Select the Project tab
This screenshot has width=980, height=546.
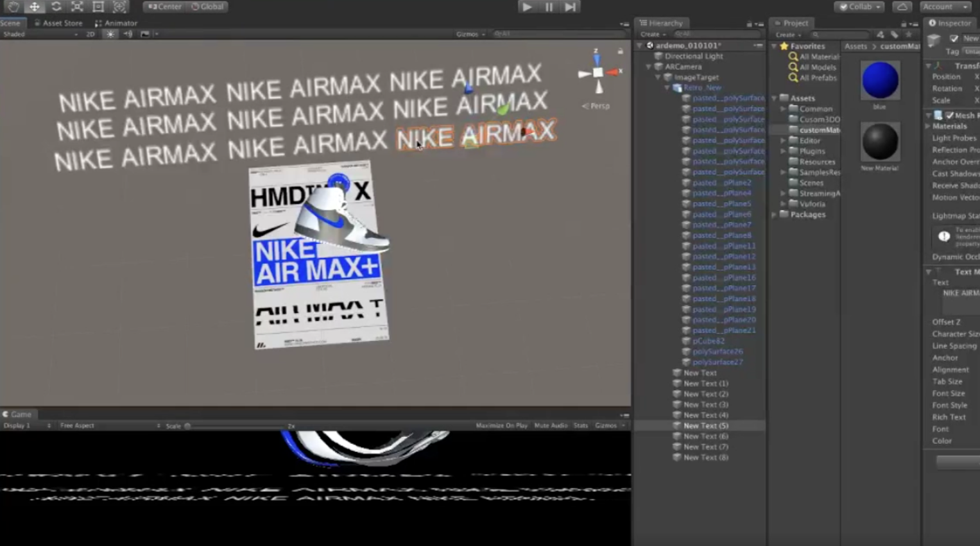791,23
